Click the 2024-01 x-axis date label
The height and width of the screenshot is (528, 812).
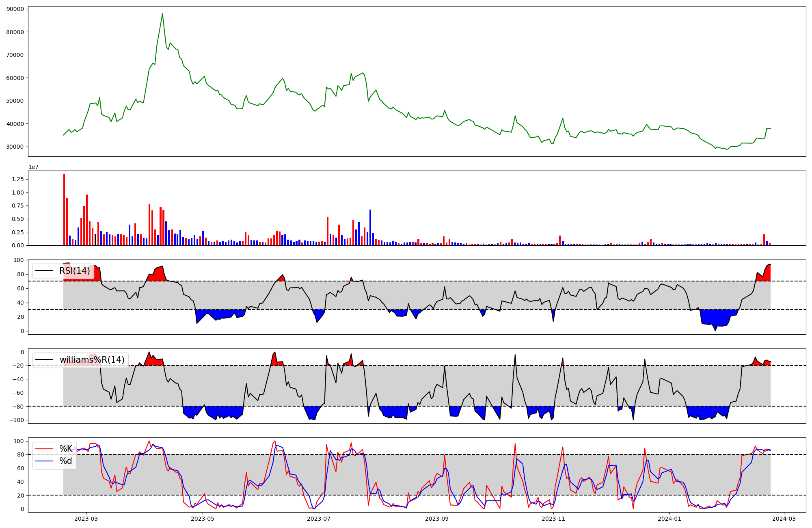[669, 519]
